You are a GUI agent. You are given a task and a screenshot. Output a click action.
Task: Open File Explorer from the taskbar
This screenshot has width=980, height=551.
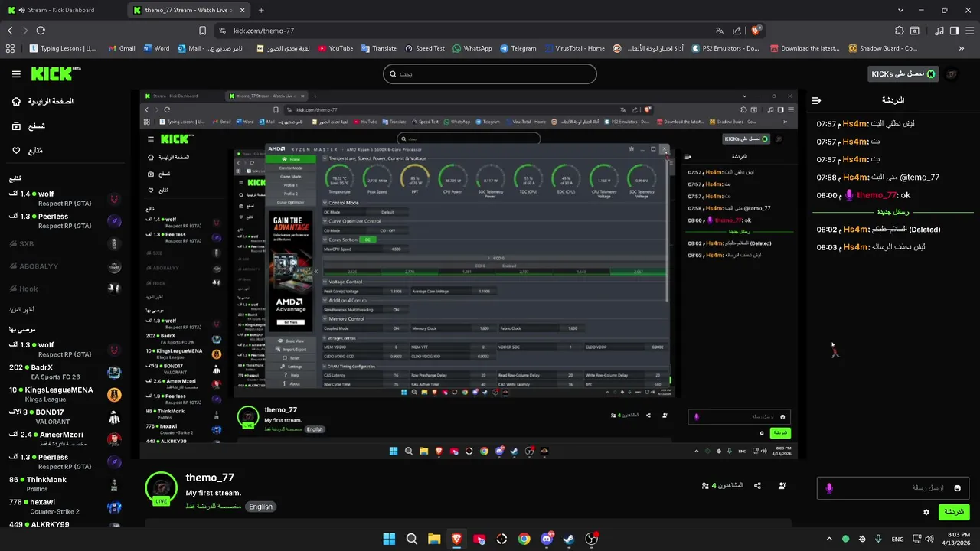click(434, 539)
